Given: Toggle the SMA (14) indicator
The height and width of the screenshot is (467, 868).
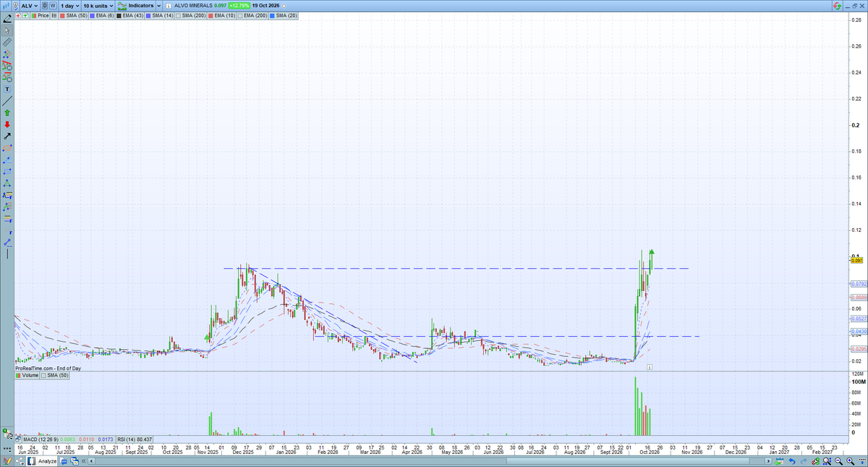Looking at the screenshot, I should (159, 15).
